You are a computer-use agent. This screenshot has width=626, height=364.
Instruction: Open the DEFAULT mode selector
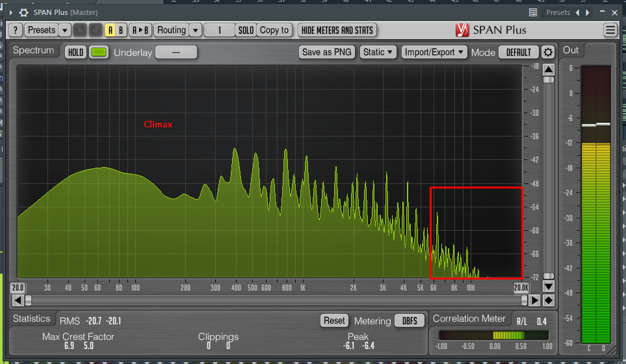pyautogui.click(x=519, y=52)
